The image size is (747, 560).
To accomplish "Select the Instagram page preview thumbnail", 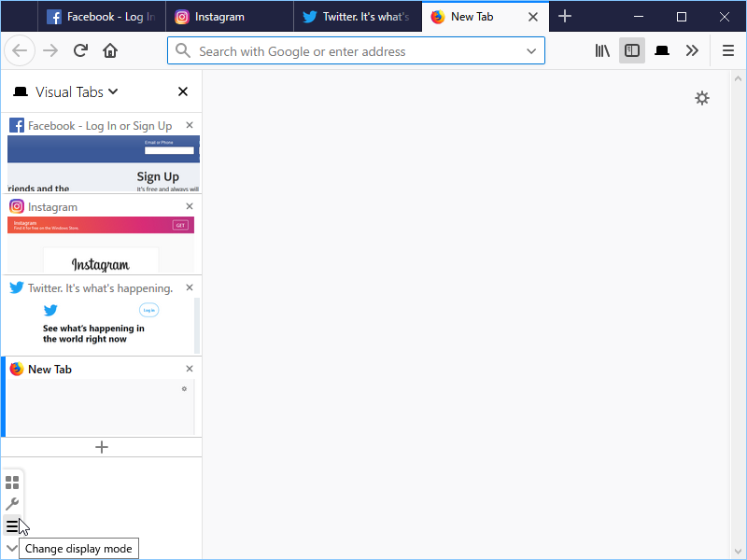I will [101, 245].
